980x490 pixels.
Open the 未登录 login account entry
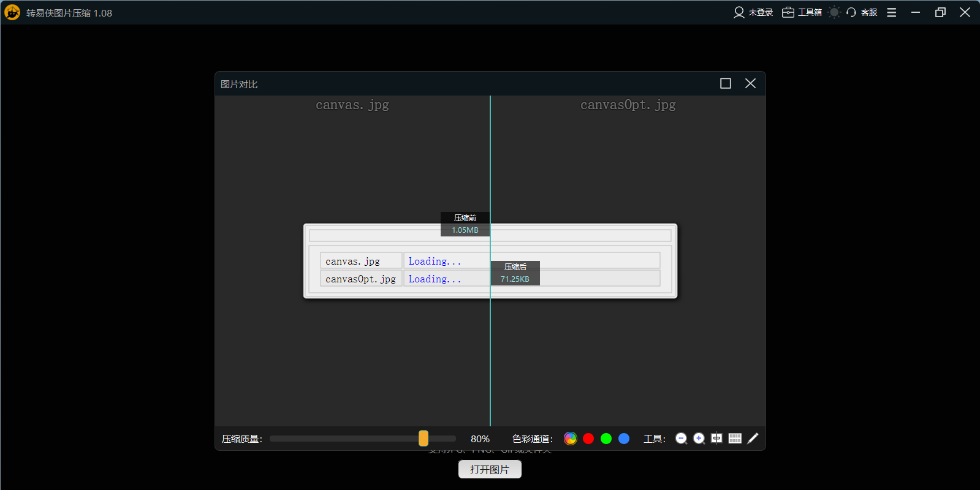point(753,12)
